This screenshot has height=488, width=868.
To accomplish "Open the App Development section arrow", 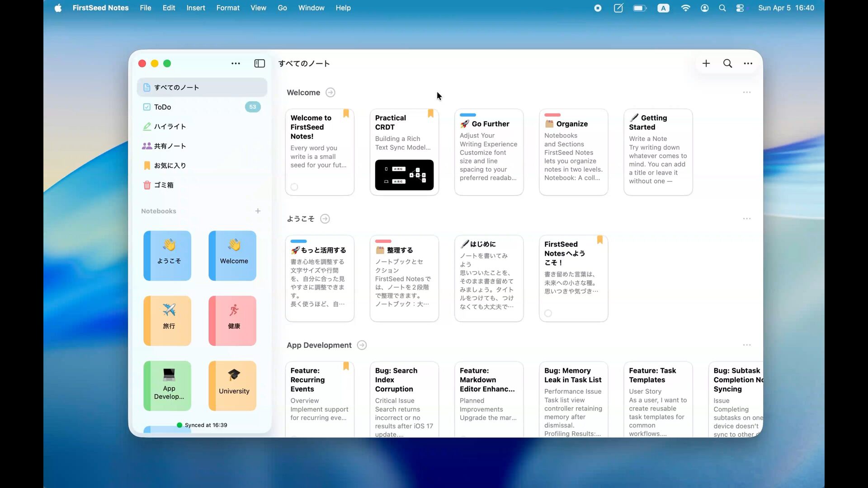I will (x=362, y=345).
